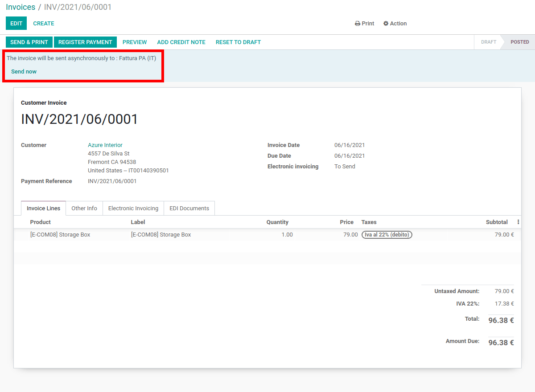Go back to Invoices breadcrumb
The height and width of the screenshot is (392, 535).
21,7
